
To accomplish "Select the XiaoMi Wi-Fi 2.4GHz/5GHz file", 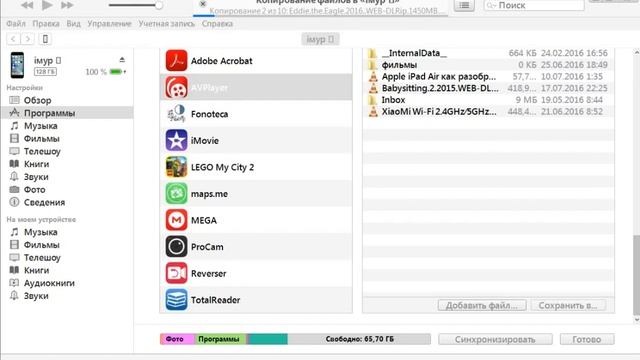I will click(x=488, y=111).
